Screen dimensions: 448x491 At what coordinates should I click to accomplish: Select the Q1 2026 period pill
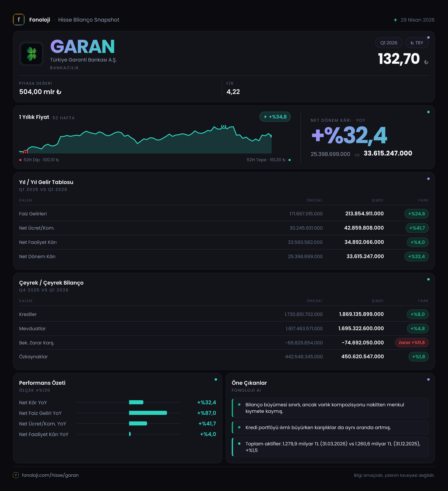point(389,43)
